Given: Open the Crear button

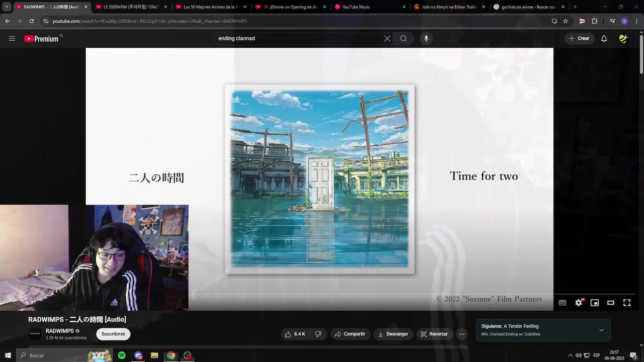Looking at the screenshot, I should pyautogui.click(x=579, y=39).
